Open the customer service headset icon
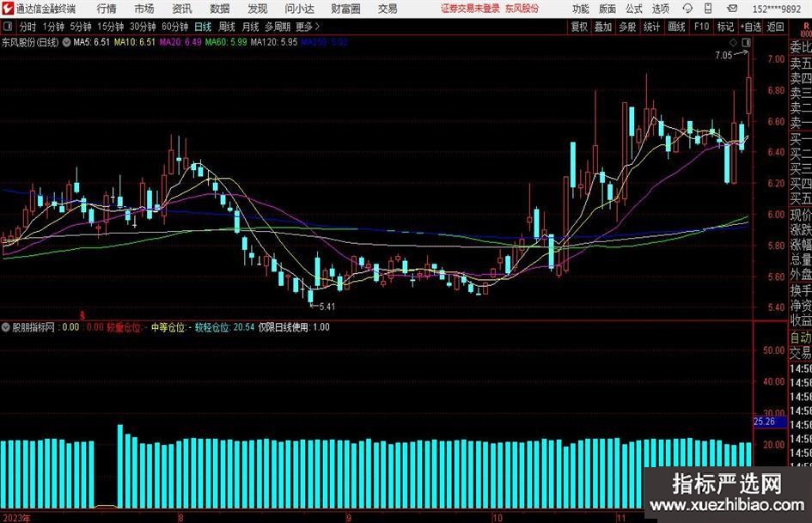This screenshot has height=523, width=812. (x=687, y=9)
